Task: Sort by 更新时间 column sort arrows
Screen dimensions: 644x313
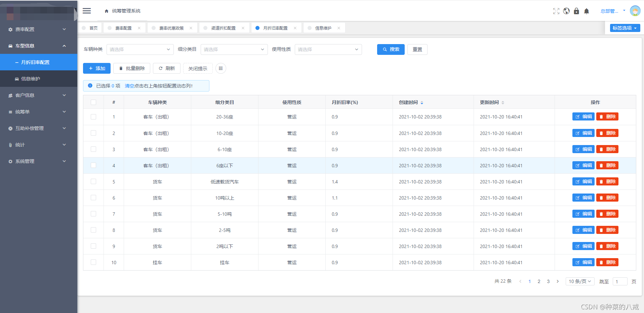Action: click(503, 102)
